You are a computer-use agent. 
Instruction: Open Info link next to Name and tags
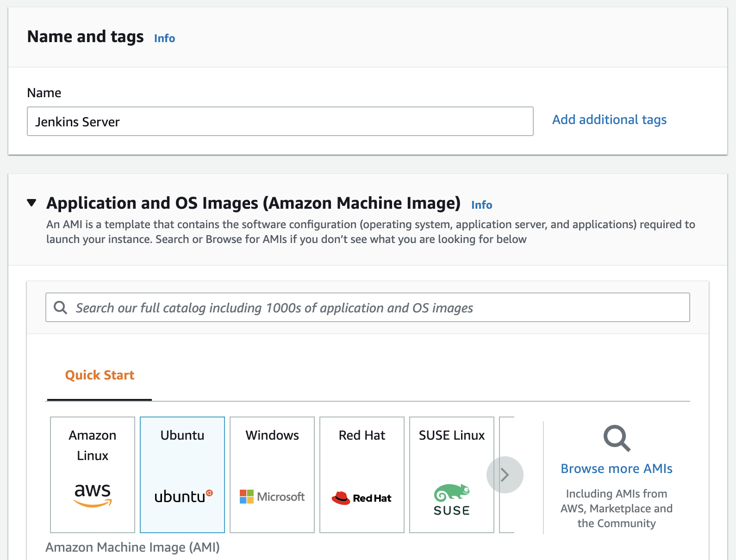[x=164, y=38]
